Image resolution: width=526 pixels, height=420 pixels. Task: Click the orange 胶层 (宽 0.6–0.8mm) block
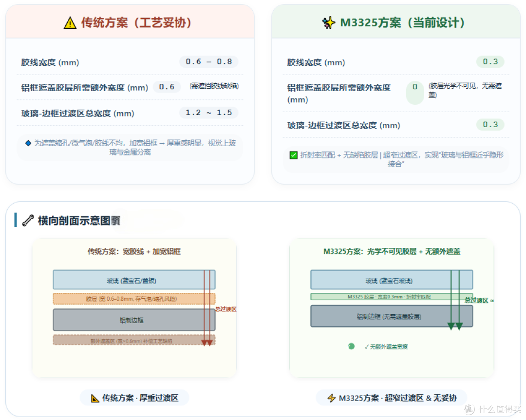click(134, 299)
